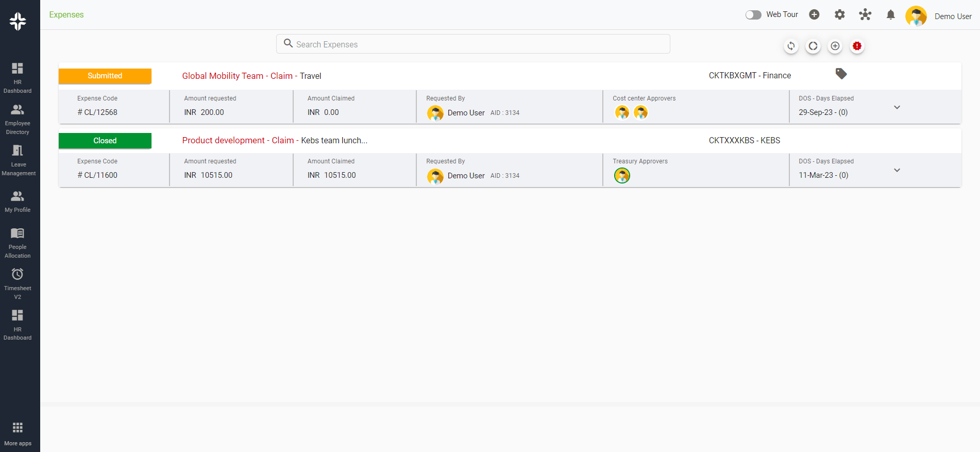Expand the CL/12568 expense row
This screenshot has height=452, width=980.
[897, 107]
